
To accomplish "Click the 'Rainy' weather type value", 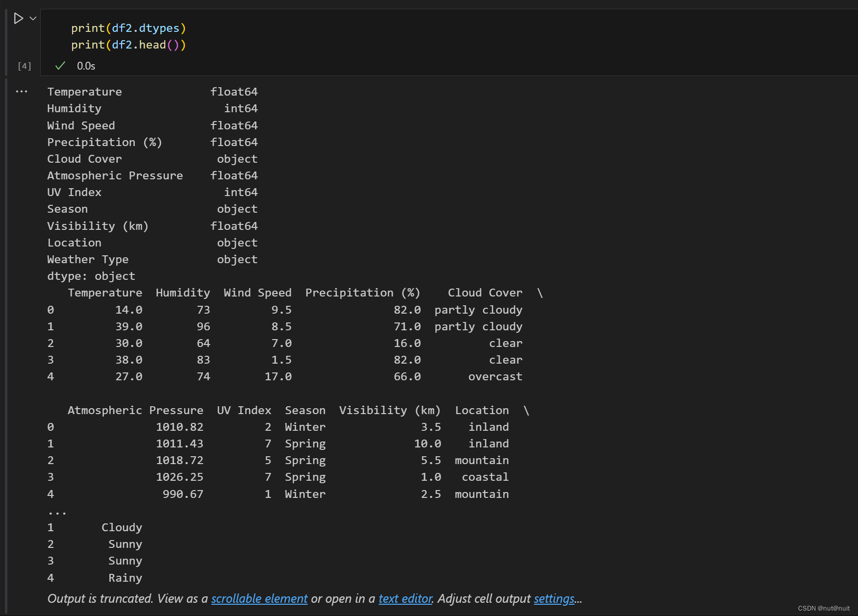I will (x=125, y=578).
